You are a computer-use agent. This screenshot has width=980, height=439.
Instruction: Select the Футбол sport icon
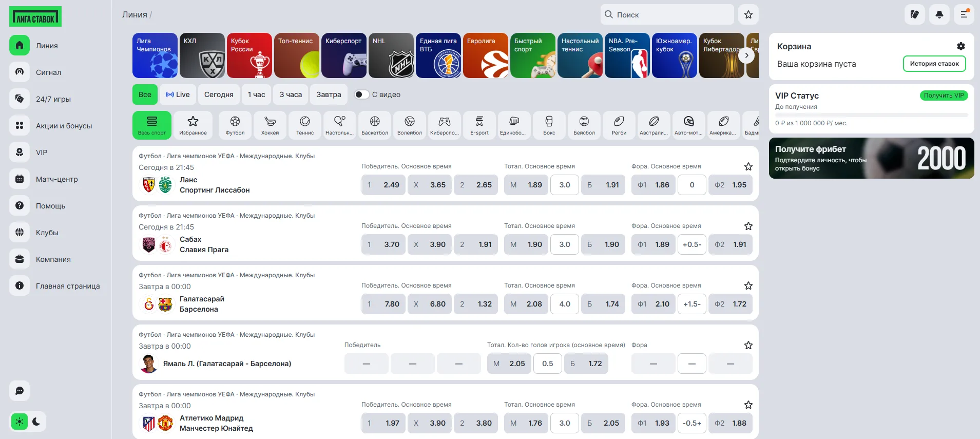click(x=235, y=125)
